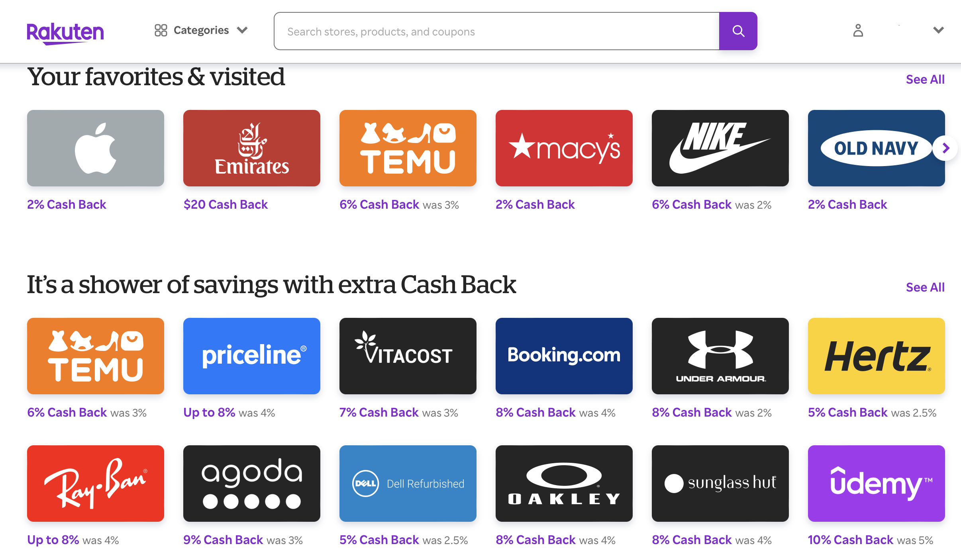This screenshot has height=560, width=961.
Task: Open the Hertz yellow store tile
Action: (877, 356)
